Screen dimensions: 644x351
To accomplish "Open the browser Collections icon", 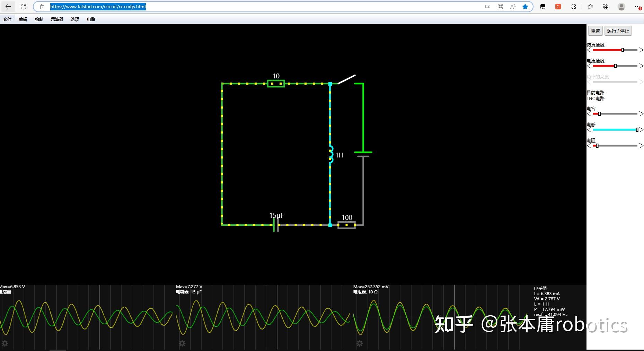I will tap(605, 6).
